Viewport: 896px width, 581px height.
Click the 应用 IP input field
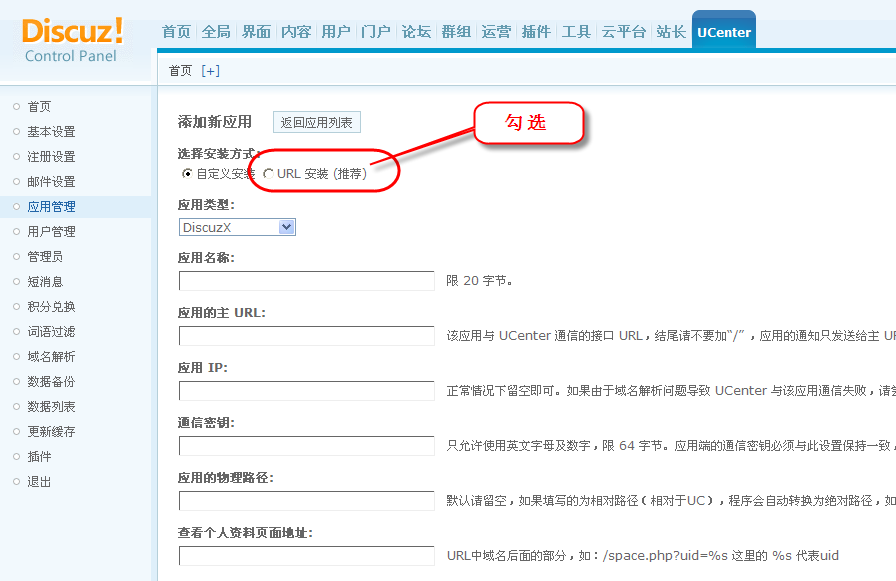tap(307, 391)
